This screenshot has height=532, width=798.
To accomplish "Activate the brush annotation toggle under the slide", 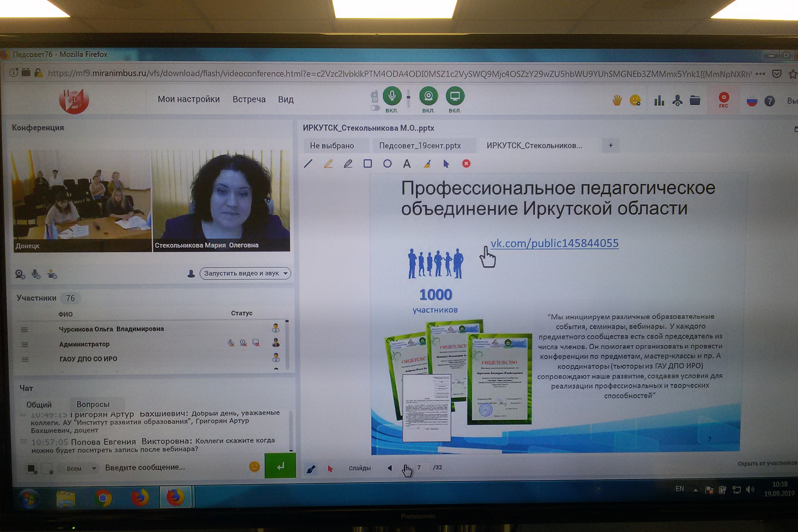I will (311, 469).
